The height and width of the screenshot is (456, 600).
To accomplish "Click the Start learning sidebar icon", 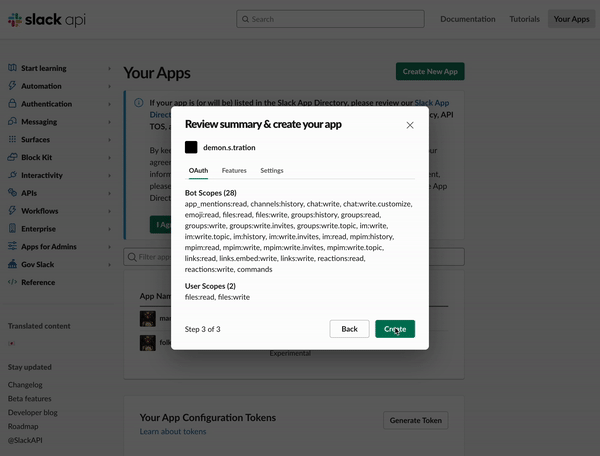I will 12,68.
